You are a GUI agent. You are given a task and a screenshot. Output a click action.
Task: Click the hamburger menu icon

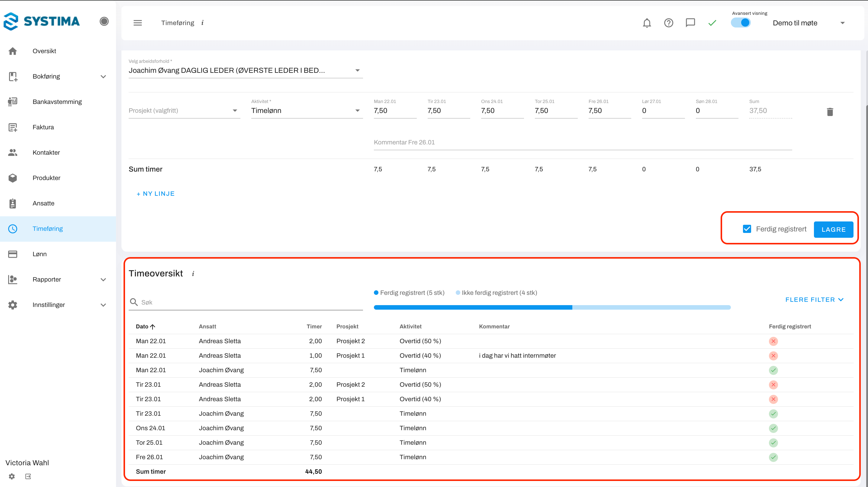pyautogui.click(x=137, y=23)
